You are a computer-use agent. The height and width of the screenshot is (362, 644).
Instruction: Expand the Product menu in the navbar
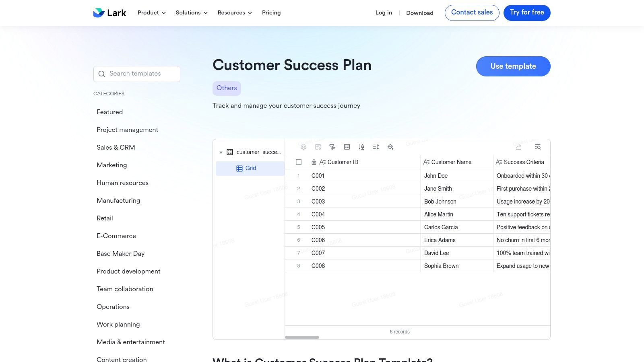151,12
